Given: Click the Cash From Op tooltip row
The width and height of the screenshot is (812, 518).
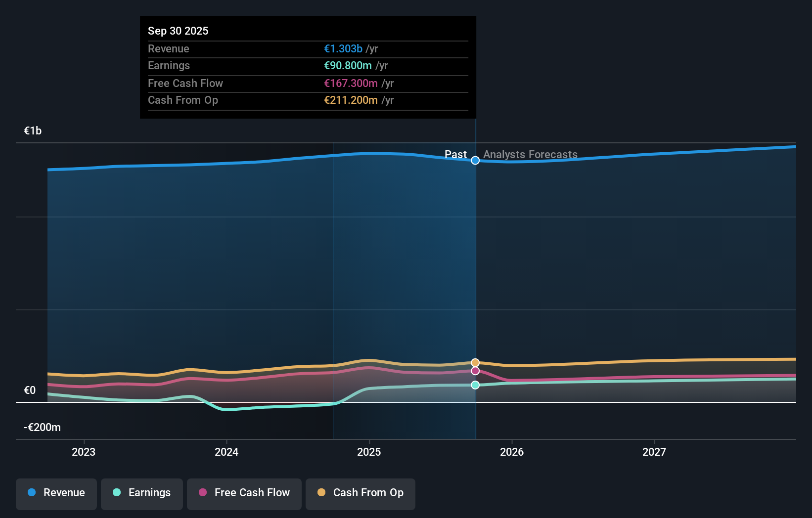Looking at the screenshot, I should [307, 100].
